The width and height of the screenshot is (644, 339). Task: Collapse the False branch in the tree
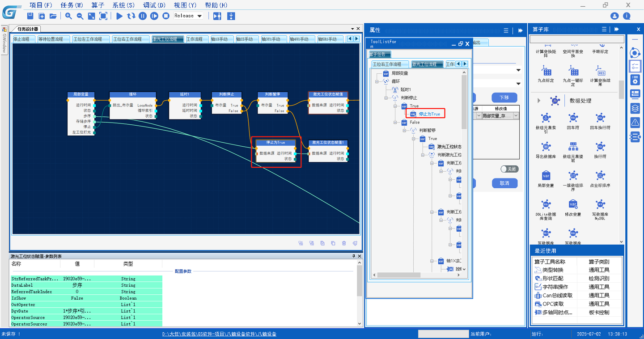point(395,122)
